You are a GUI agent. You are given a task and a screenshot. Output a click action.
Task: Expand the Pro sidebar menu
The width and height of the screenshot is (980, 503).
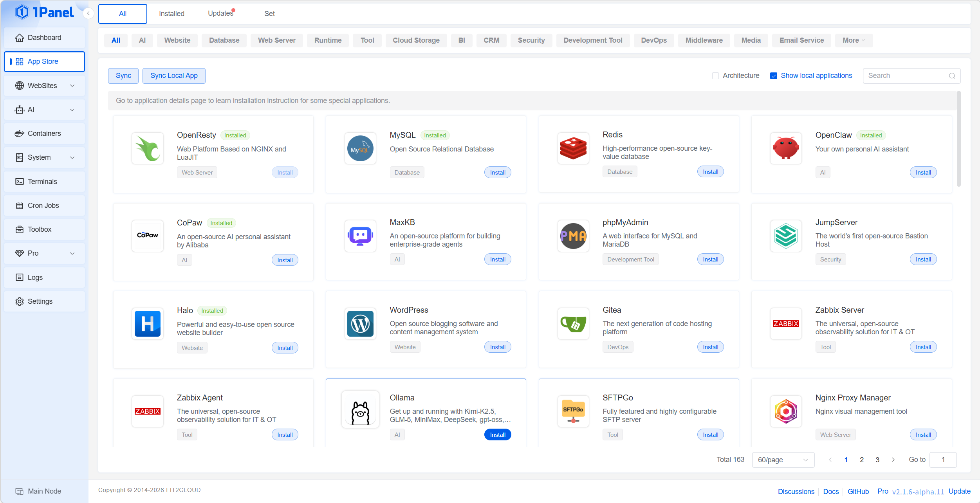pyautogui.click(x=44, y=253)
